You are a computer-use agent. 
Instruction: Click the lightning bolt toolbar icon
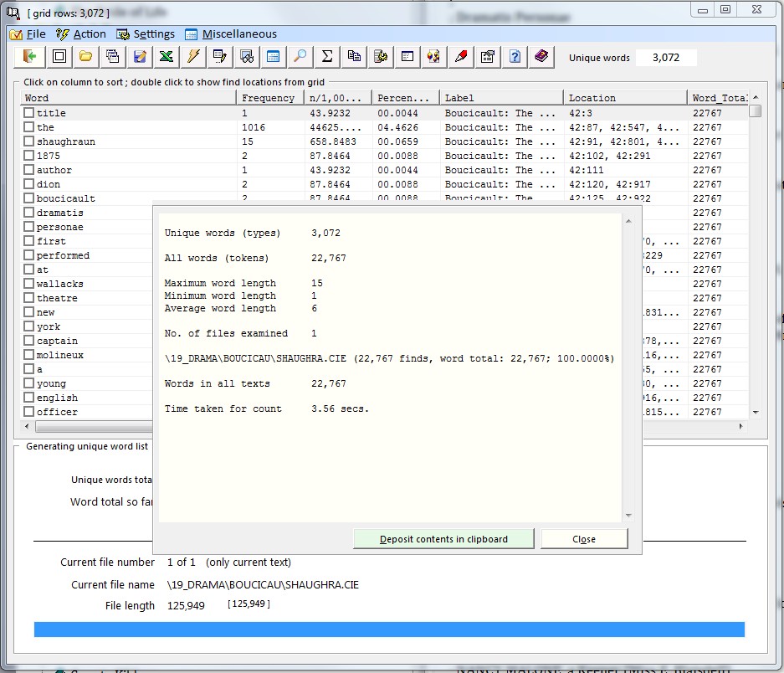[x=193, y=57]
